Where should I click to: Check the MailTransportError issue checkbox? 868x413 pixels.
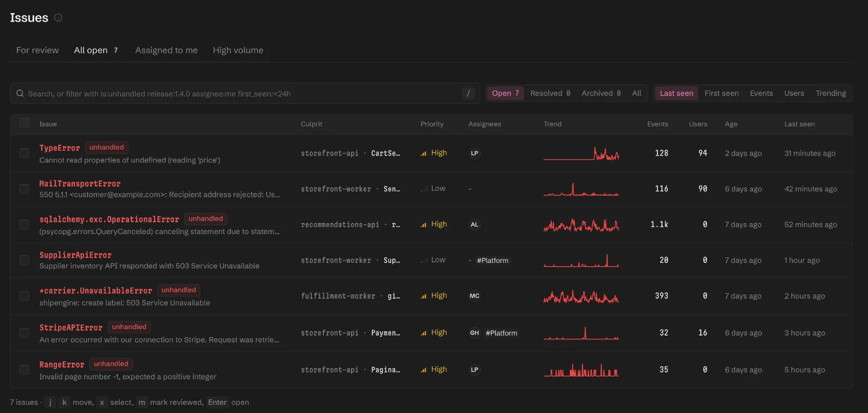[24, 189]
